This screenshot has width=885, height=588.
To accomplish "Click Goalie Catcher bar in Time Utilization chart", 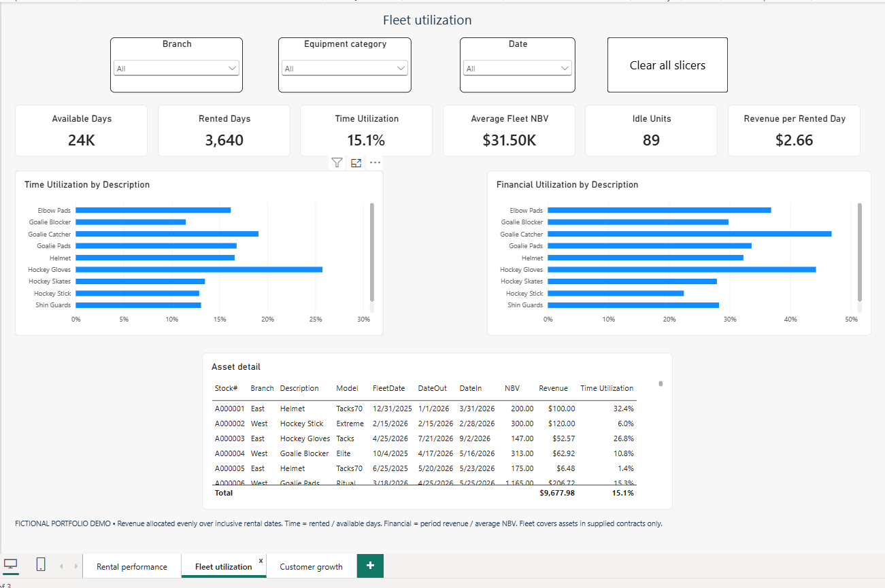I will [x=167, y=234].
